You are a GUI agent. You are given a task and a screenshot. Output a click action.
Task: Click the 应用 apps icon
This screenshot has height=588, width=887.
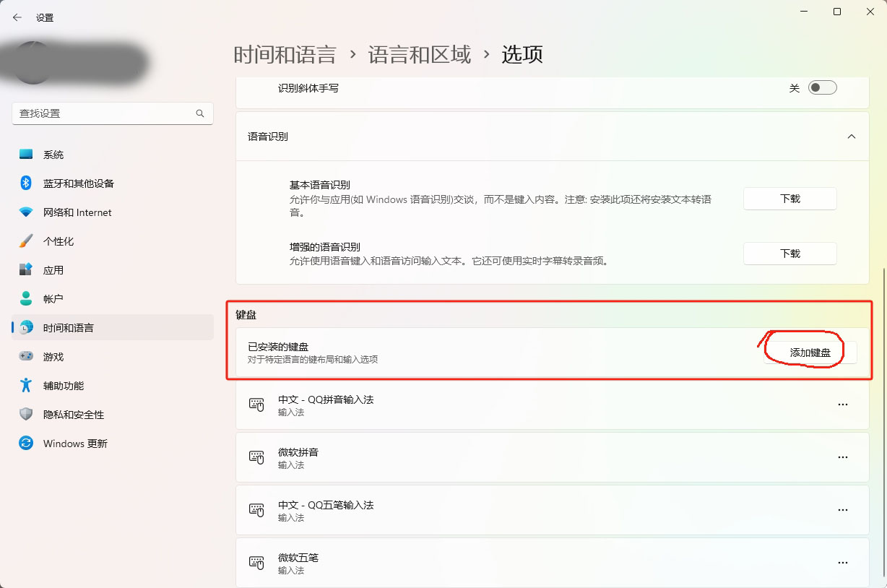26,270
